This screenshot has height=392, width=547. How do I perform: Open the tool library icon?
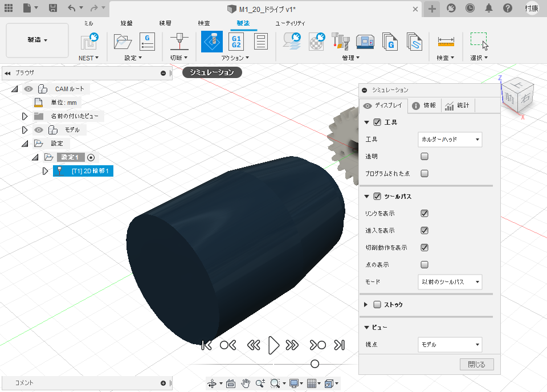(x=341, y=42)
